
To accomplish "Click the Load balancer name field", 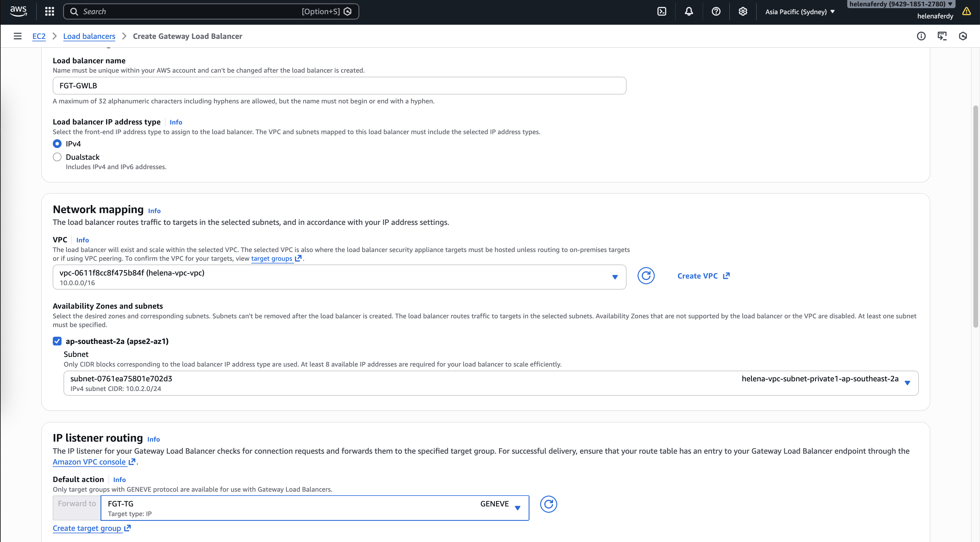I will [x=339, y=86].
